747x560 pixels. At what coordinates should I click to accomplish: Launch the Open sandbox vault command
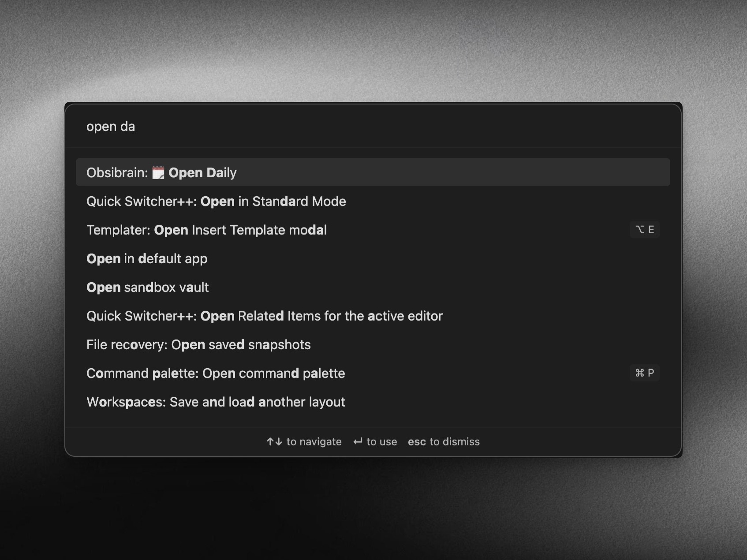pos(147,287)
